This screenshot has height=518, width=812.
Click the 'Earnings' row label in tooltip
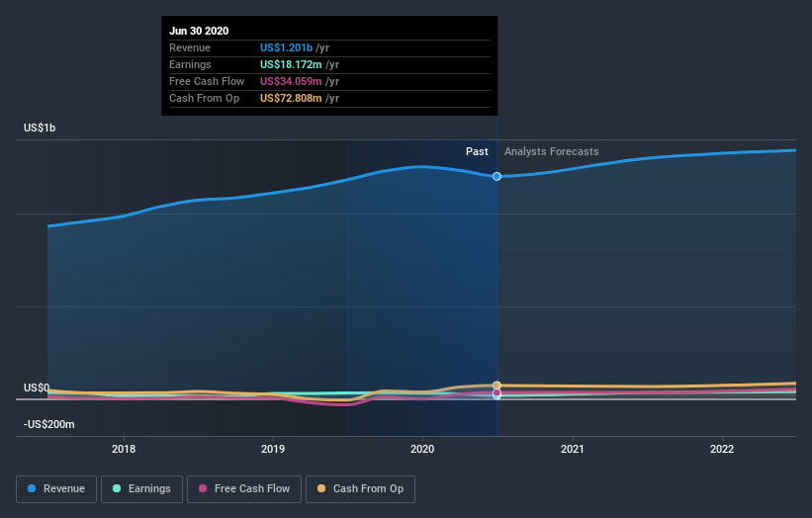pos(190,64)
